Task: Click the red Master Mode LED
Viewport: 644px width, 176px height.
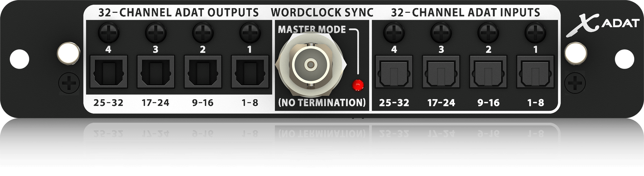Action: pos(358,85)
